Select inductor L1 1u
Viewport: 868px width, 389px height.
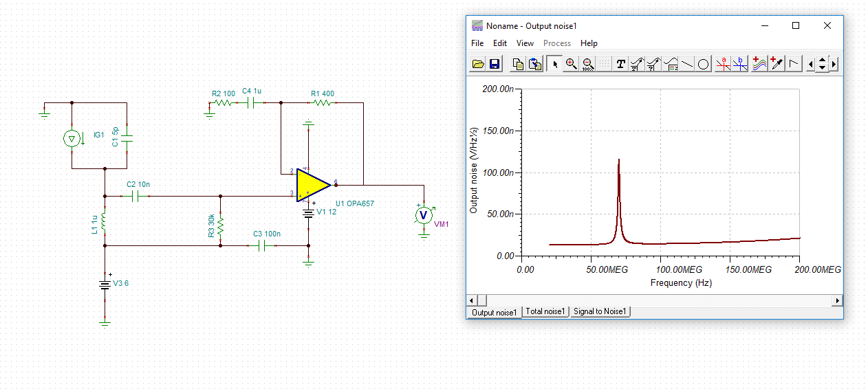click(x=104, y=221)
